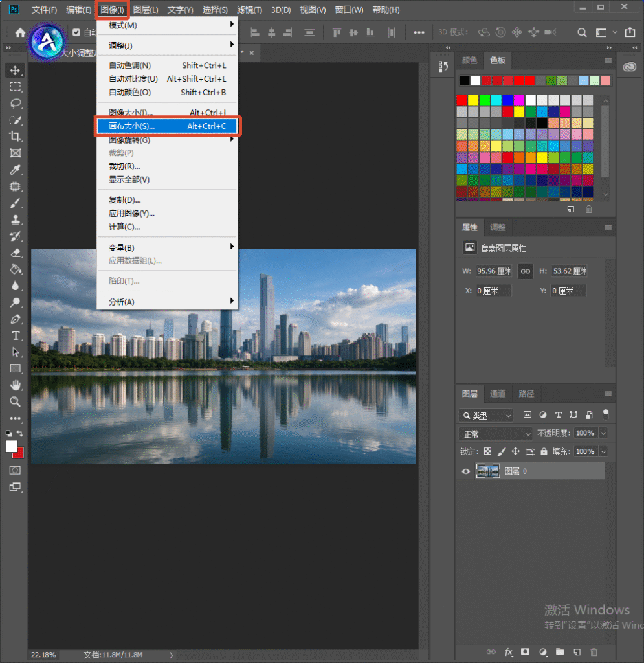Toggle the Auto-Select checkbox in options bar
Viewport: 644px width, 663px height.
(x=76, y=32)
